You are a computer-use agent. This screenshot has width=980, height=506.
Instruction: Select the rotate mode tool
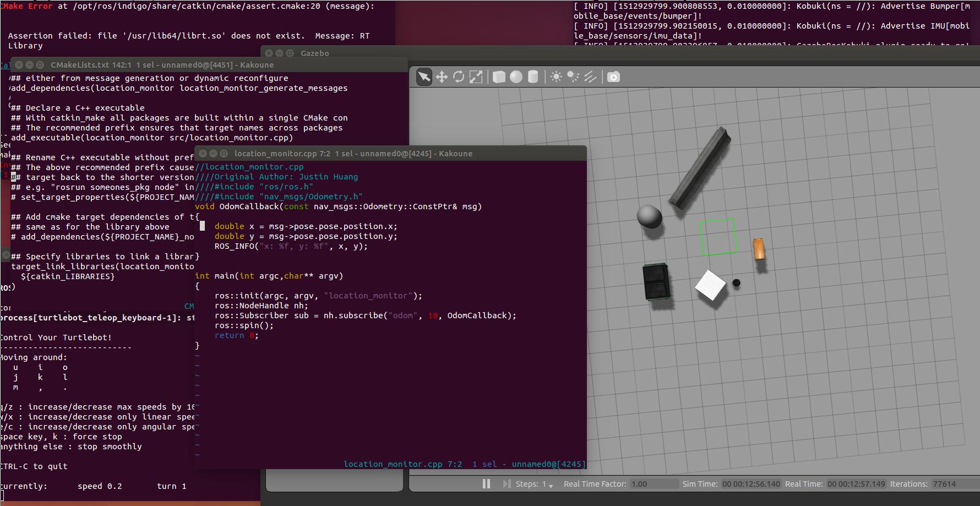point(459,77)
